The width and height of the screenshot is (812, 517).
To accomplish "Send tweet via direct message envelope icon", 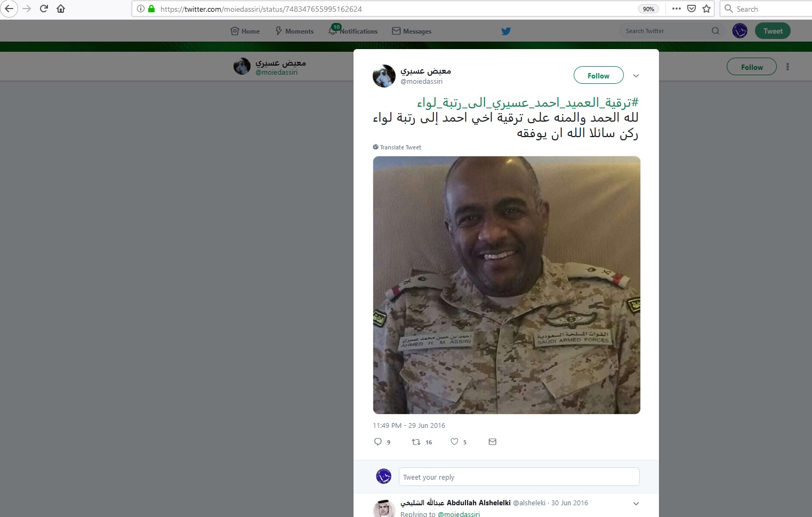I will (493, 442).
